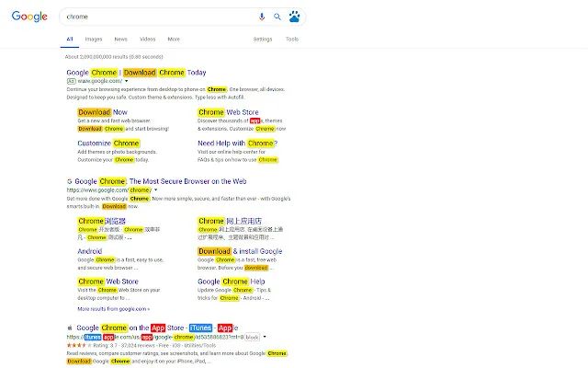This screenshot has width=588, height=368.
Task: Open the arrow beside https://www.google.com/chrome/ URL
Action: click(x=156, y=190)
